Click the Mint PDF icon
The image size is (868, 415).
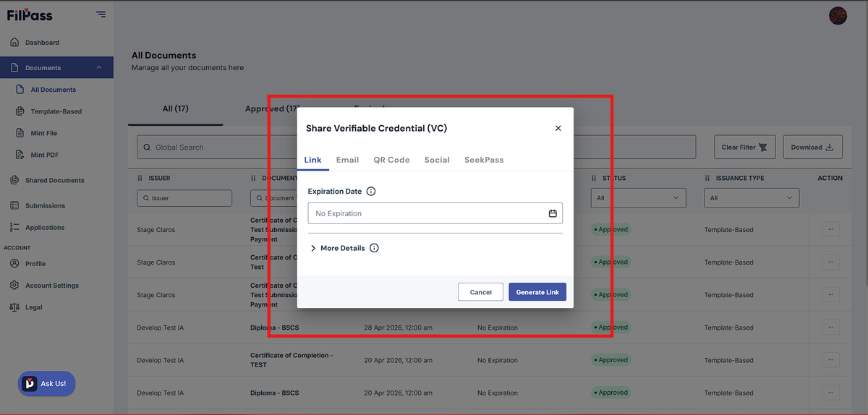[20, 155]
